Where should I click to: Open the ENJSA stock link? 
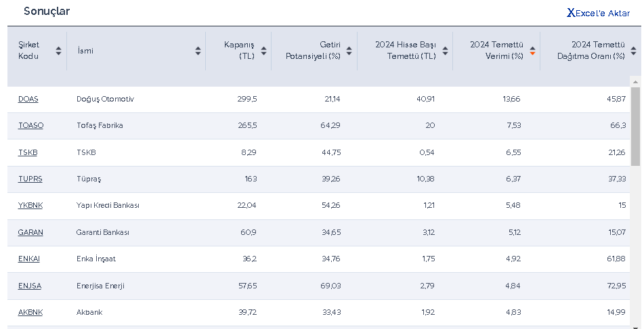tap(30, 286)
